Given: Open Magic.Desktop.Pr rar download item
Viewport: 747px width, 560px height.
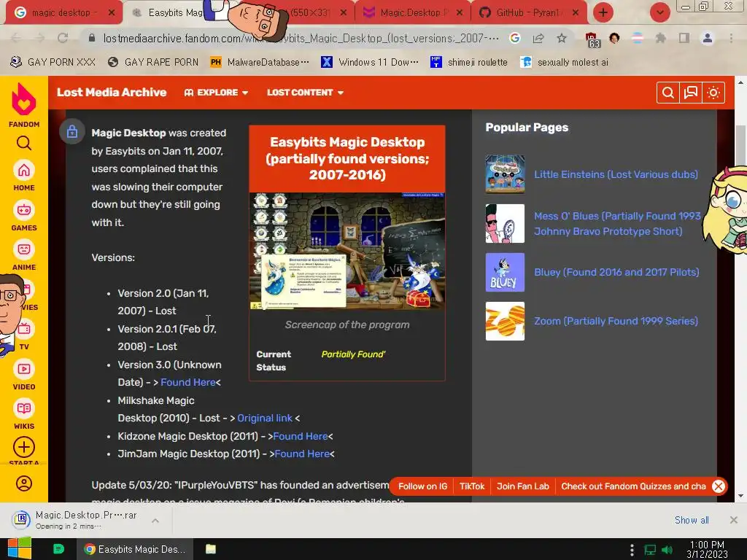Looking at the screenshot, I should click(x=76, y=520).
